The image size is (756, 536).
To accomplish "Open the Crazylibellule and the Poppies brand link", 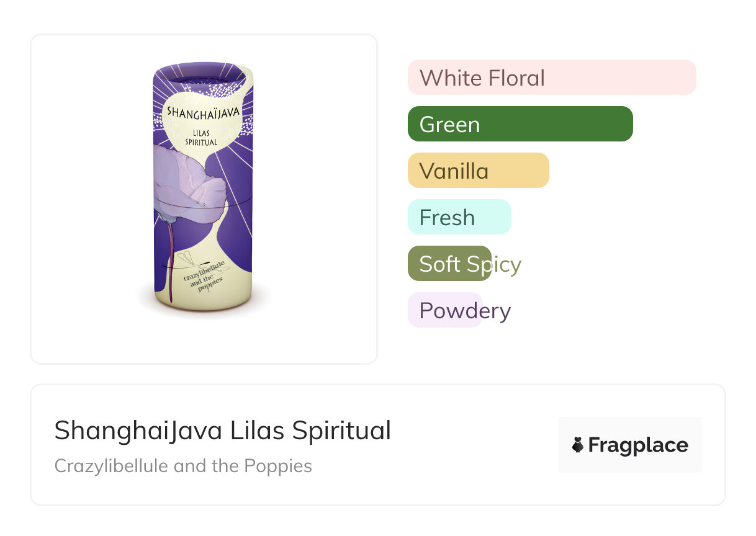I will (x=183, y=465).
